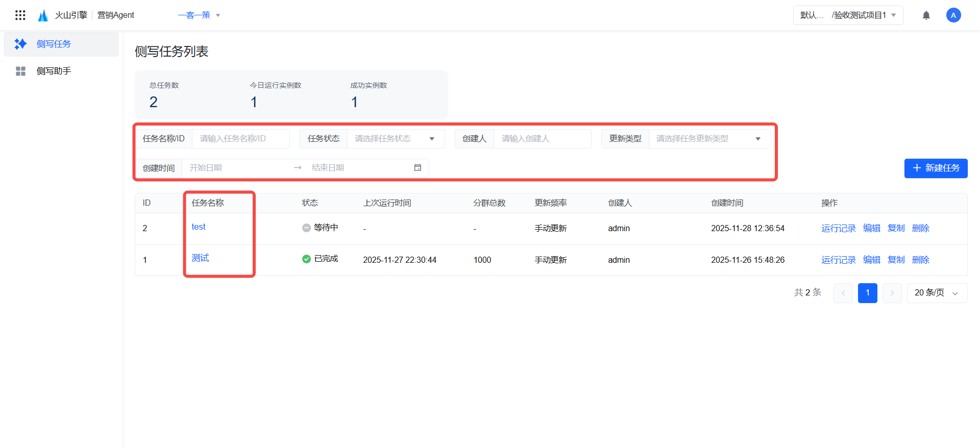Click the Volcano Engine logo
Screen dimensions: 980x448
[x=43, y=15]
